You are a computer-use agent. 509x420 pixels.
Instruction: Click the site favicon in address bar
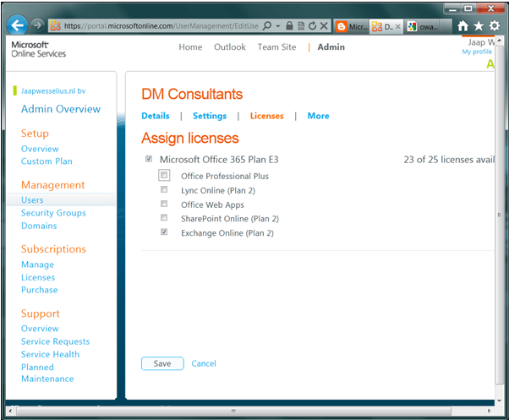pos(55,25)
